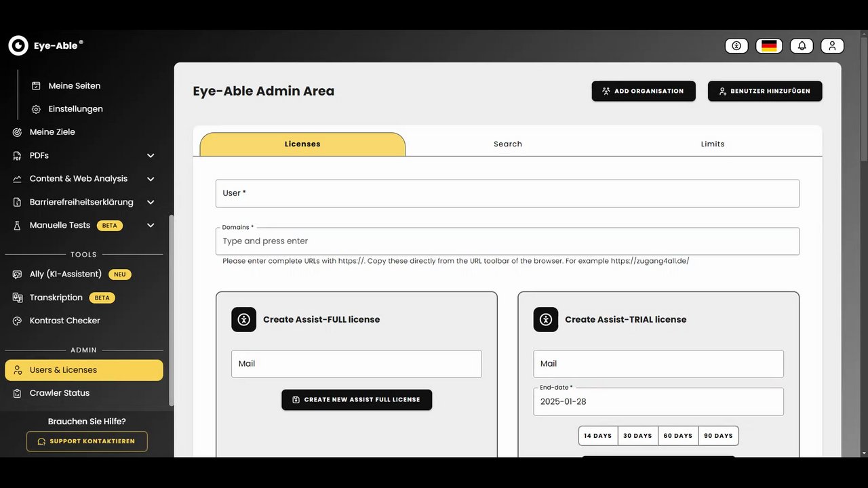
Task: Click the Meine Seiten icon
Action: click(37, 86)
